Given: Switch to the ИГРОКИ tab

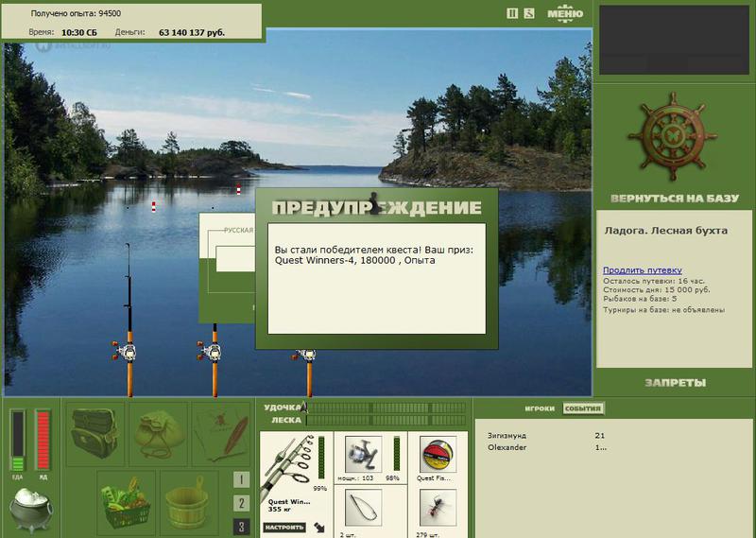Looking at the screenshot, I should (540, 408).
